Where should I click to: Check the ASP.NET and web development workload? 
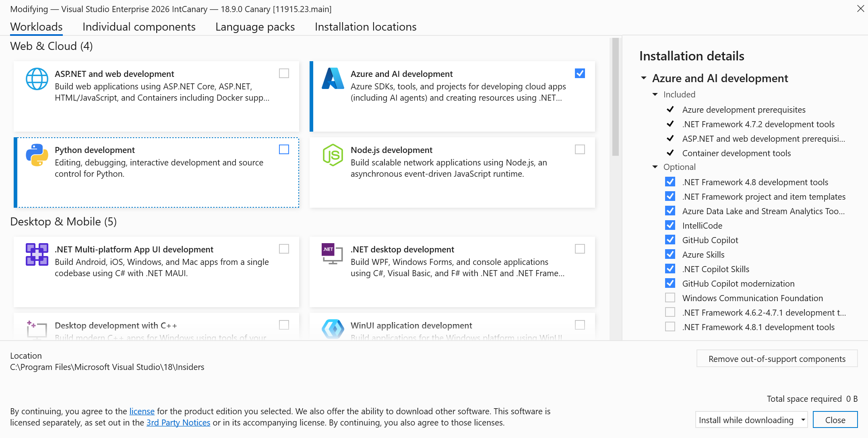(284, 73)
